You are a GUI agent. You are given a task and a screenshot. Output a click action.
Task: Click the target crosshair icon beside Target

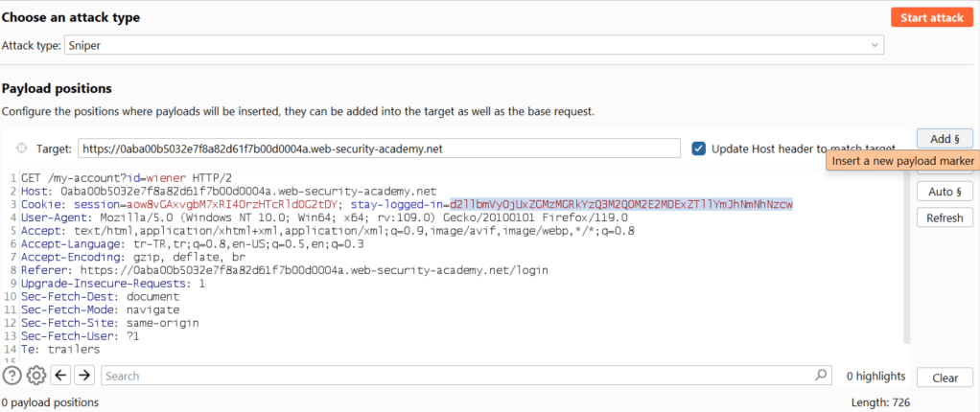tap(21, 149)
